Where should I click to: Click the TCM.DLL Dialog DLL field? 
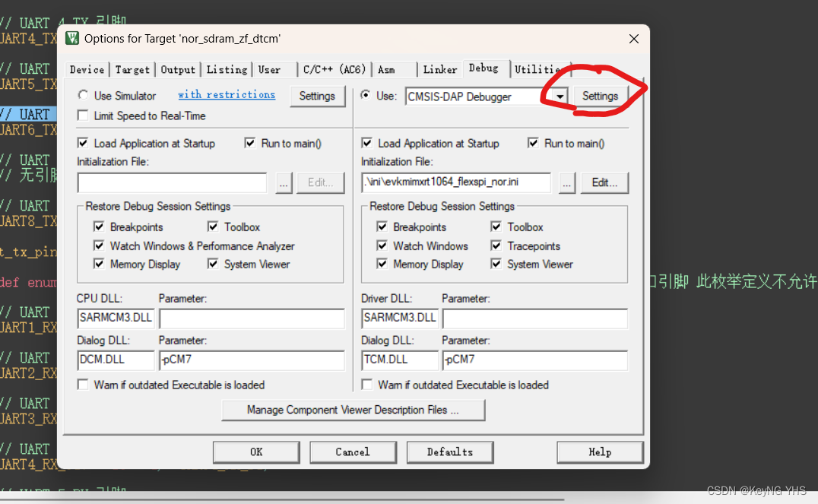point(400,359)
